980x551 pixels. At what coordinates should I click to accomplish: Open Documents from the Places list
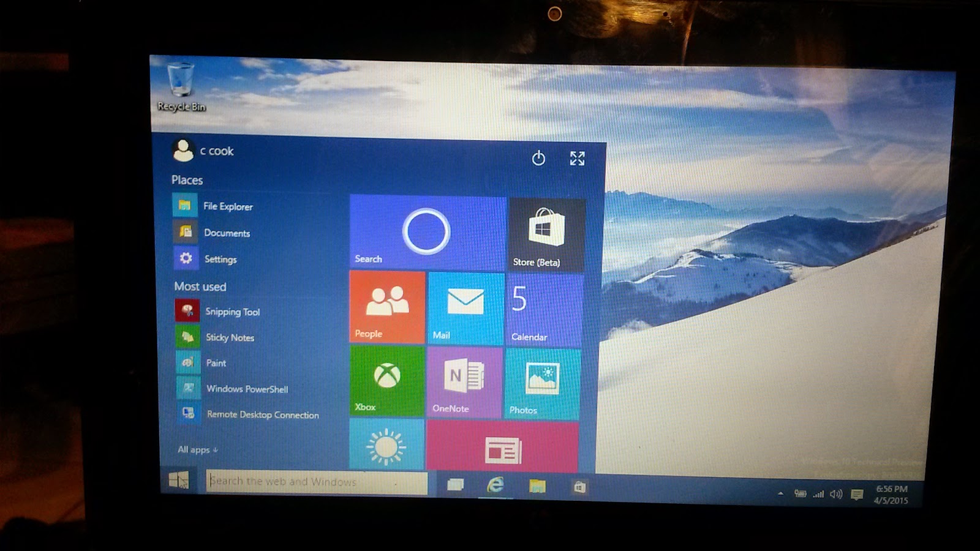coord(212,232)
